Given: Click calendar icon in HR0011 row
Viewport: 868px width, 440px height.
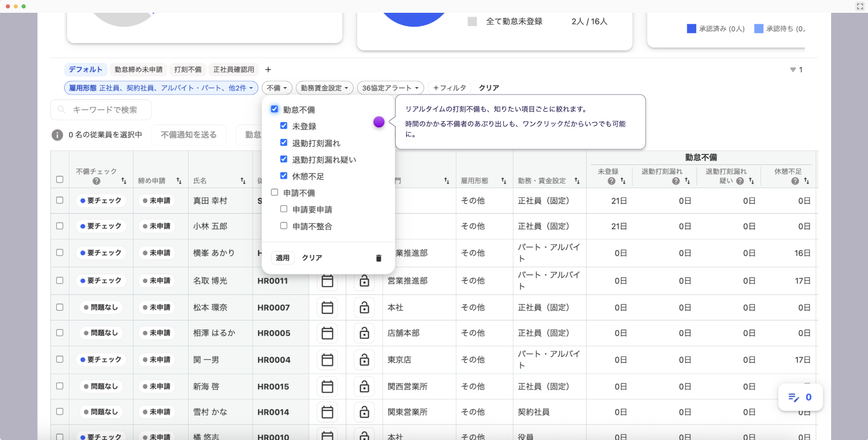Looking at the screenshot, I should [327, 281].
